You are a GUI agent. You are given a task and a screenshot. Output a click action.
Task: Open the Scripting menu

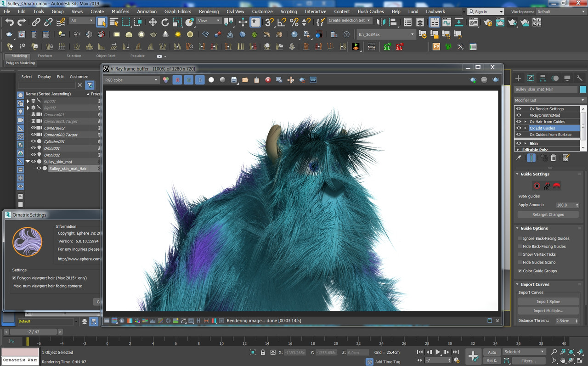tap(288, 11)
